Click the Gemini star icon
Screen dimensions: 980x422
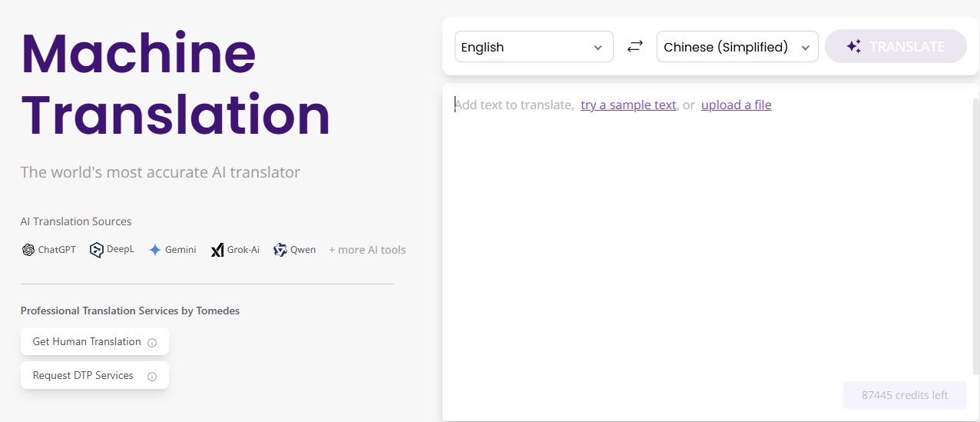click(x=154, y=250)
